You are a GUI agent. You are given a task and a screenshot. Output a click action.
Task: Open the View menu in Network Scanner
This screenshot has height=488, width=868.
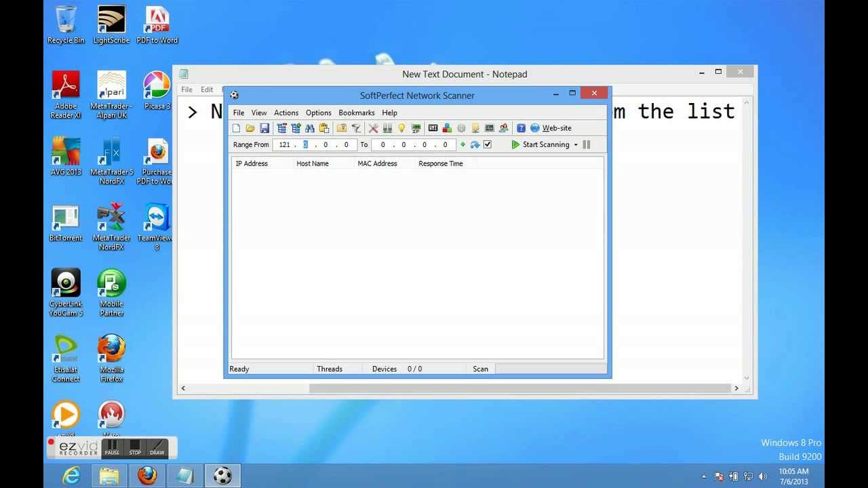point(259,113)
